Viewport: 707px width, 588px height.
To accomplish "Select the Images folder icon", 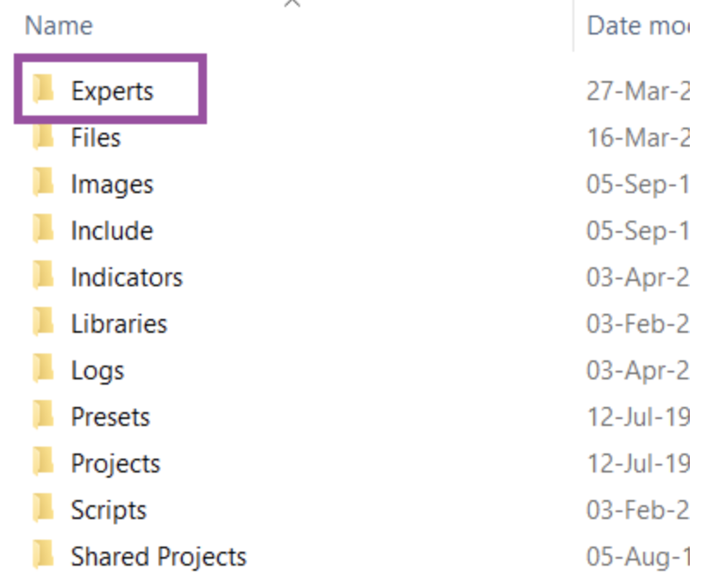I will pyautogui.click(x=44, y=182).
